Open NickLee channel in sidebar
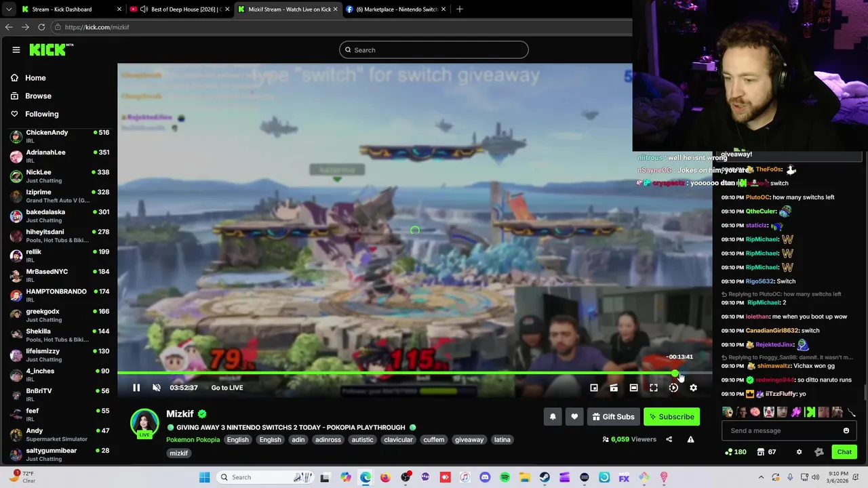 point(60,176)
